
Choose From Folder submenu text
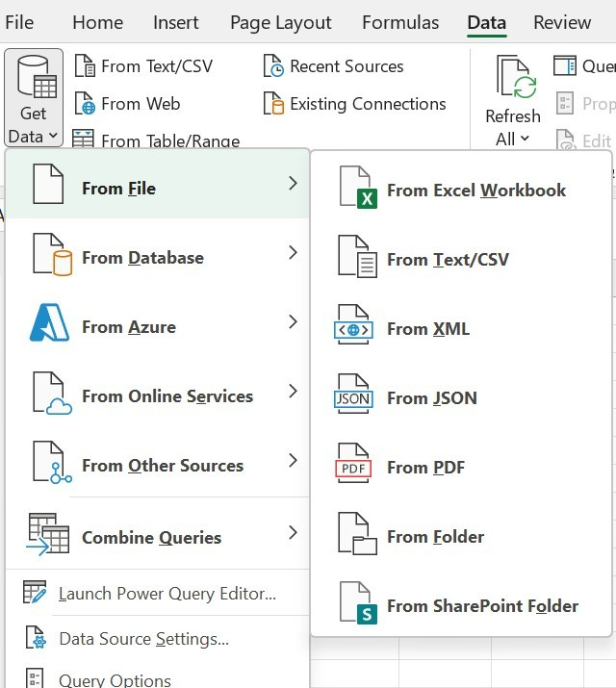click(436, 537)
